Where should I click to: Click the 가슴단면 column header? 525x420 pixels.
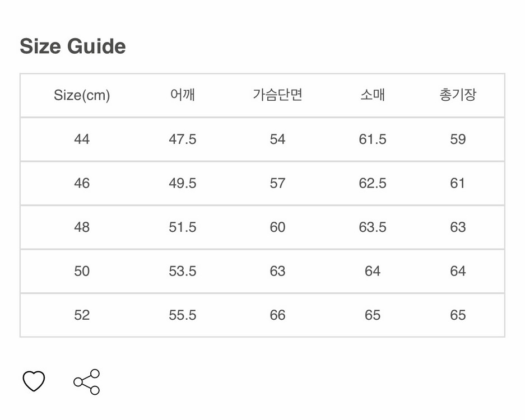click(x=277, y=95)
